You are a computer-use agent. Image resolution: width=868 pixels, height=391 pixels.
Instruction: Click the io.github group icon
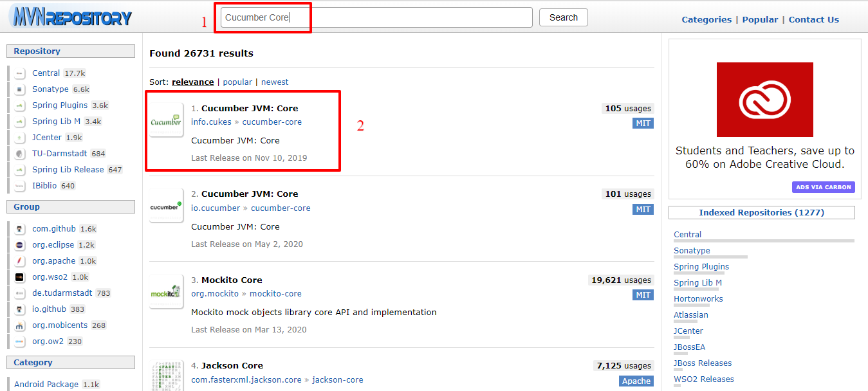click(20, 309)
